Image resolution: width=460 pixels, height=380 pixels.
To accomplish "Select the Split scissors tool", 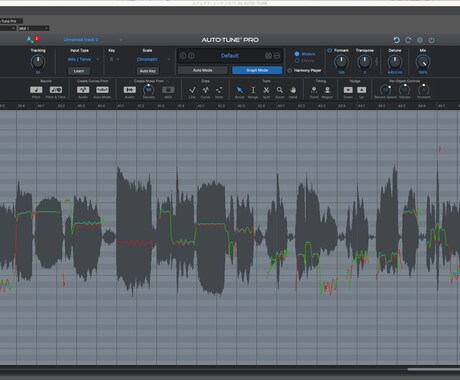I will click(x=266, y=90).
